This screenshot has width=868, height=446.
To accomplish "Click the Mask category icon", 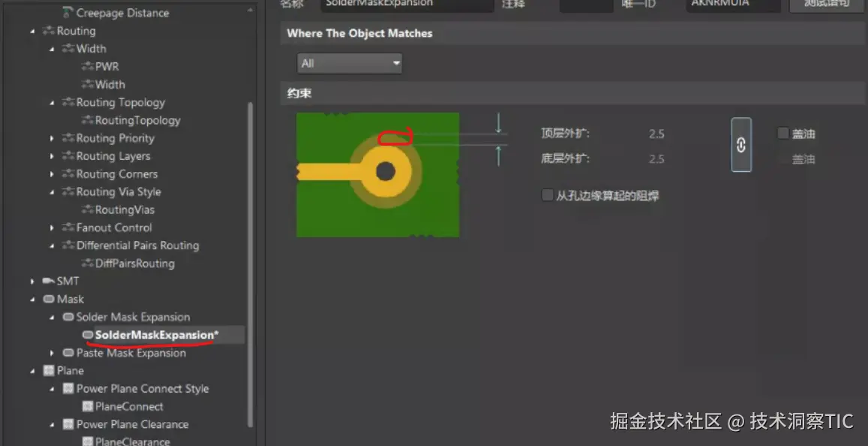I will click(x=49, y=299).
